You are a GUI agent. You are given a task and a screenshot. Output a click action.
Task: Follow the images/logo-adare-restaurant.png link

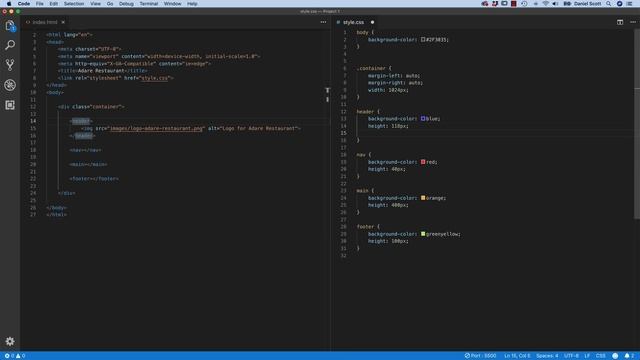[x=156, y=128]
